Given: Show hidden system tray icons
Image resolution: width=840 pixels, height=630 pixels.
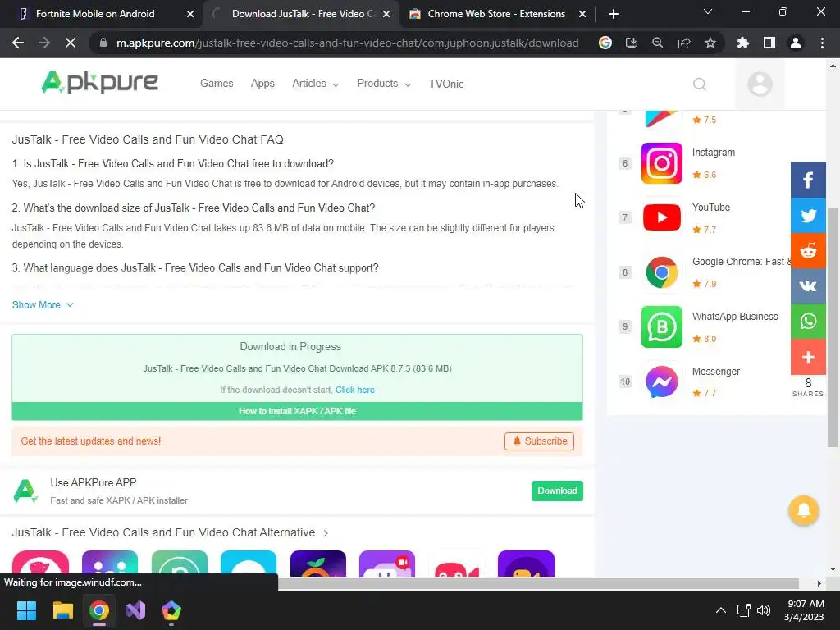Looking at the screenshot, I should 721,610.
